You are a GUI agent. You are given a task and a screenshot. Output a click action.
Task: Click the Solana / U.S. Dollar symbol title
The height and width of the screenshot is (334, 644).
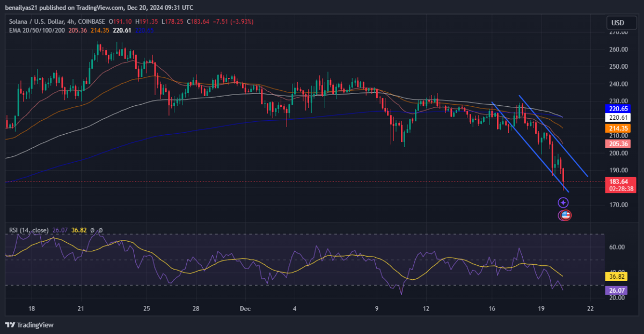pyautogui.click(x=38, y=21)
